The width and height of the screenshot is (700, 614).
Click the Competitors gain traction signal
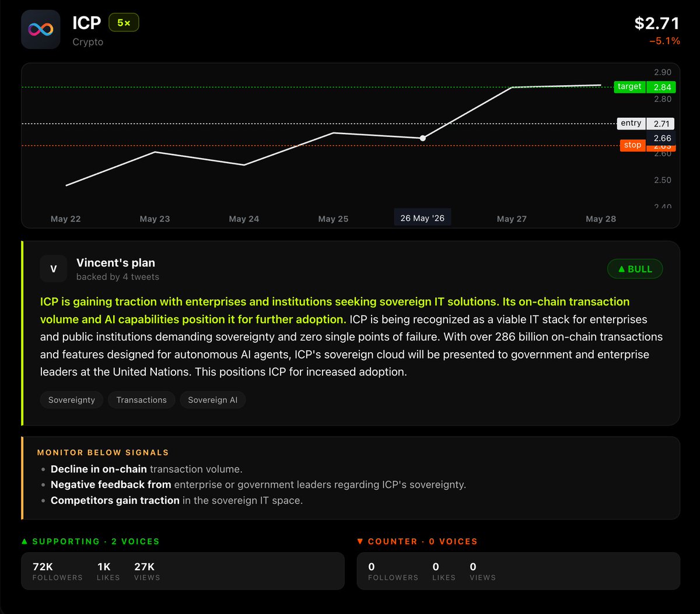[x=177, y=500]
